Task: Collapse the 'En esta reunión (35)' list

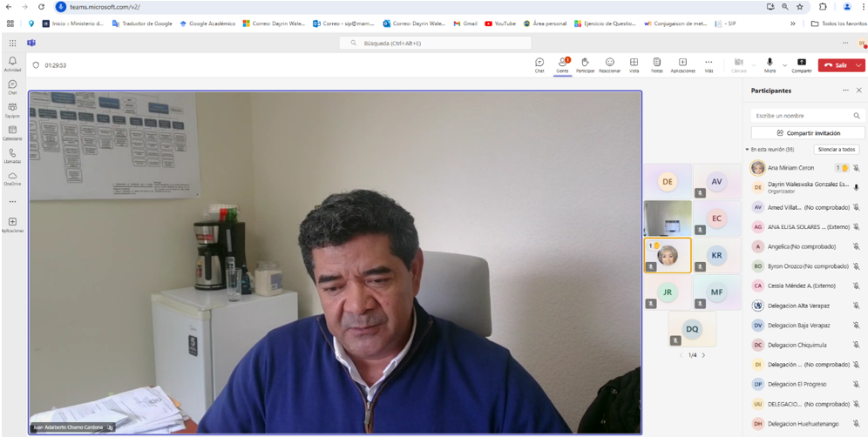Action: [x=747, y=150]
